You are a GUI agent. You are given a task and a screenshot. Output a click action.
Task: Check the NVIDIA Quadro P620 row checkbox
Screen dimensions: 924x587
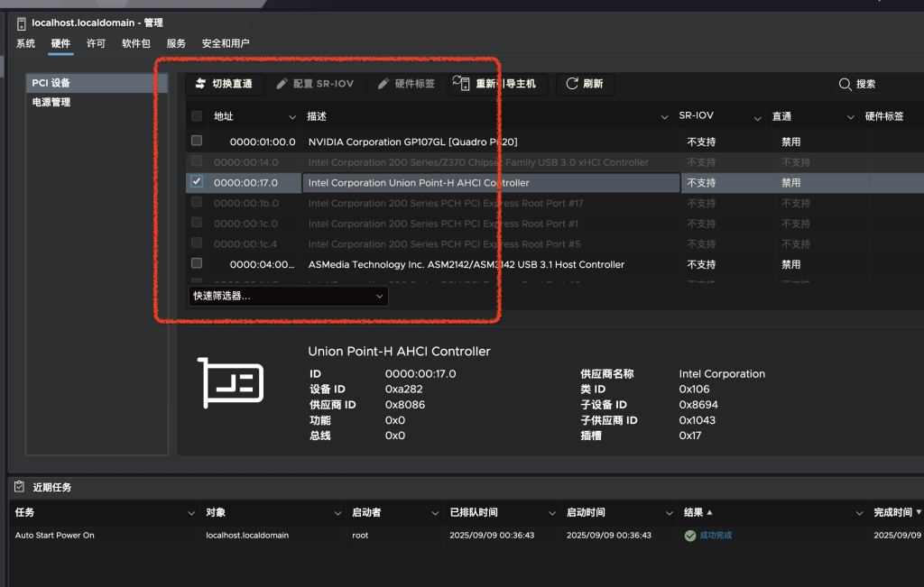(x=197, y=140)
